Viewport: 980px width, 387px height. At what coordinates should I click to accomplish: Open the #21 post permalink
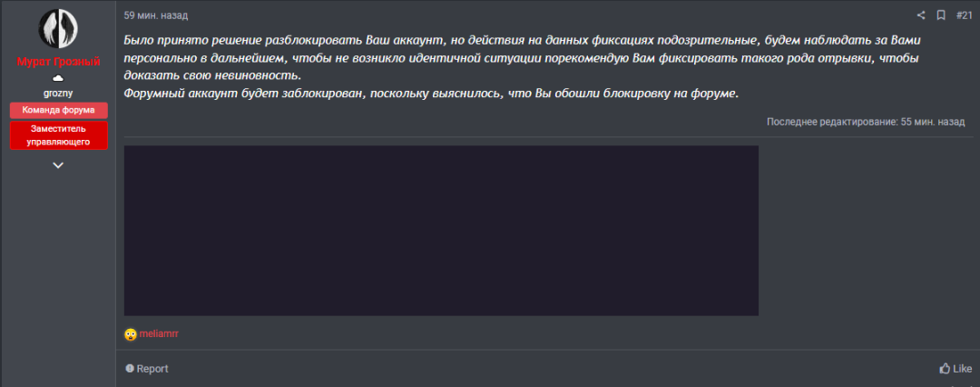coord(965,15)
